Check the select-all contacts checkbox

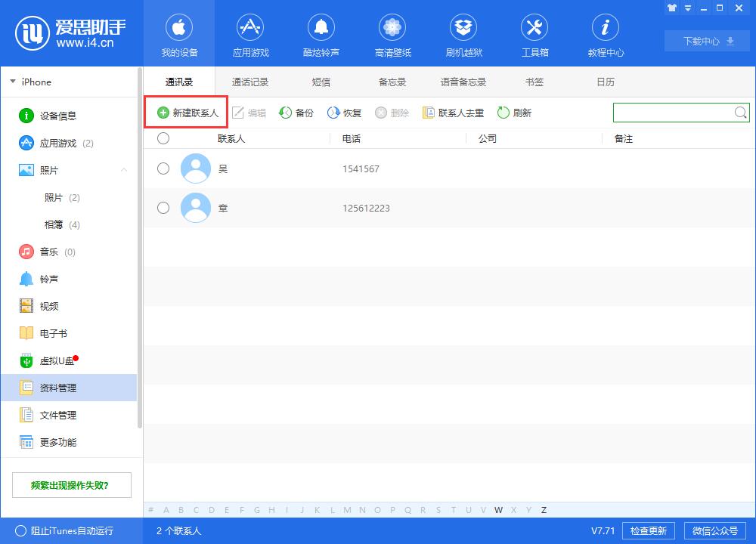point(163,138)
